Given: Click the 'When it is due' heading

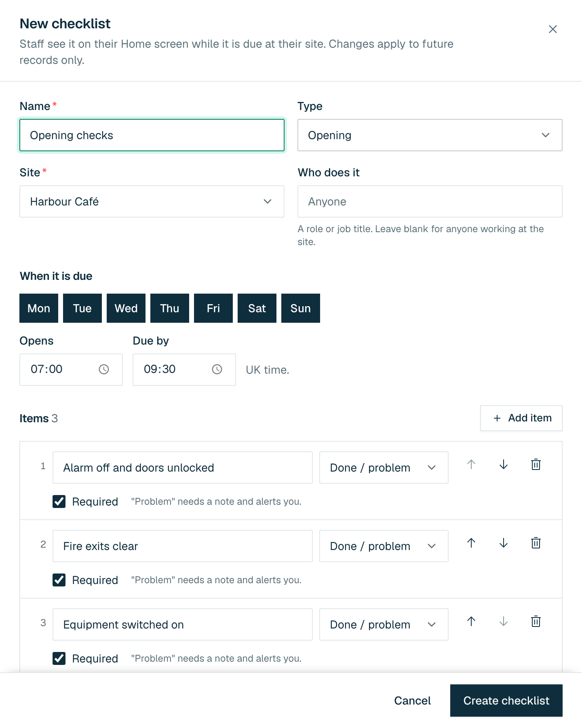Looking at the screenshot, I should coord(56,276).
